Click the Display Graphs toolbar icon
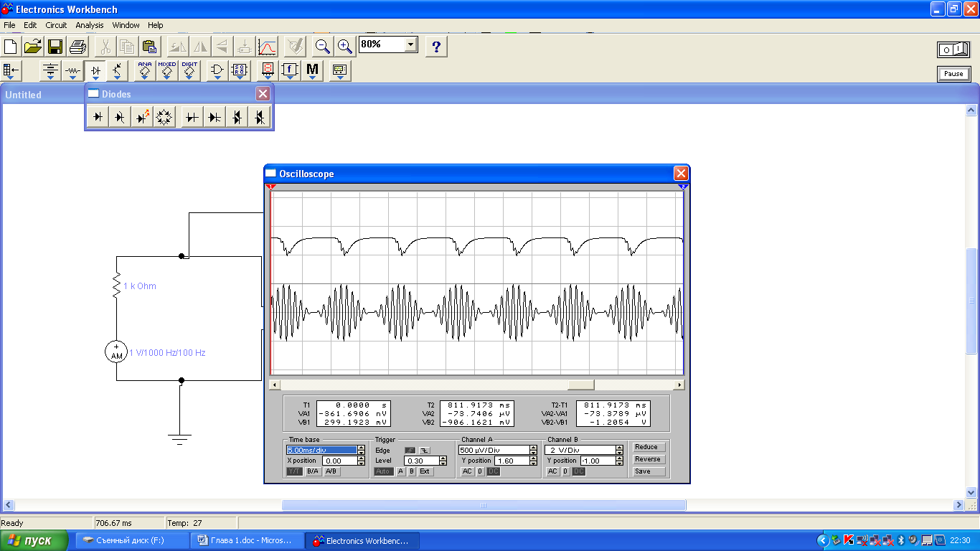The width and height of the screenshot is (980, 551). (x=267, y=47)
